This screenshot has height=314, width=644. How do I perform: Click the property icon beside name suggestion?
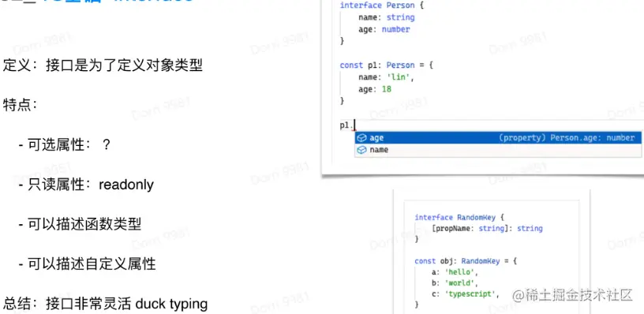coord(361,150)
